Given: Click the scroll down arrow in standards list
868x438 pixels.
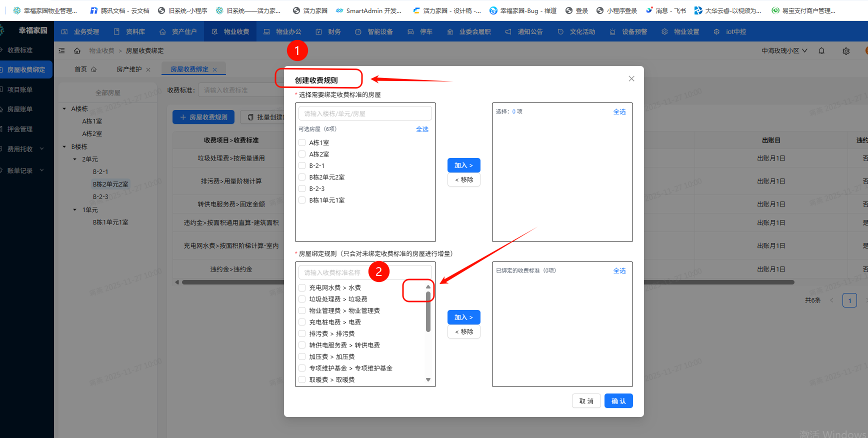Looking at the screenshot, I should click(428, 380).
